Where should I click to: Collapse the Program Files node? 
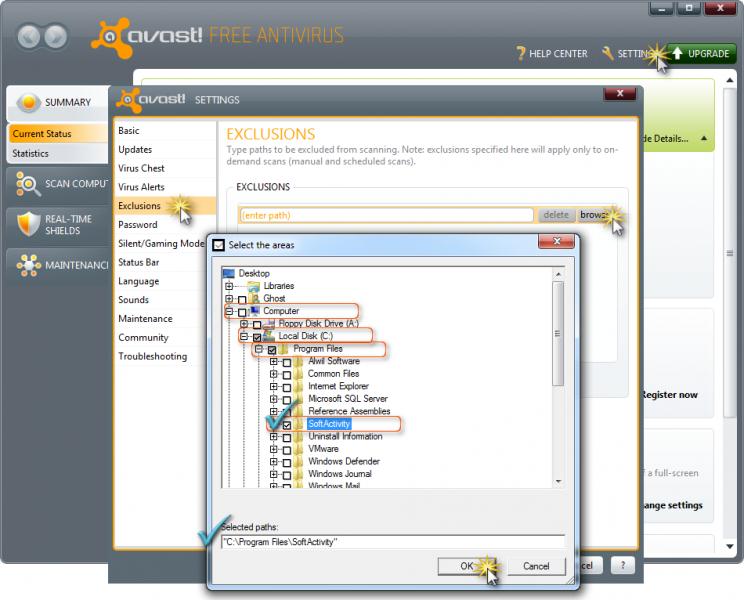259,349
